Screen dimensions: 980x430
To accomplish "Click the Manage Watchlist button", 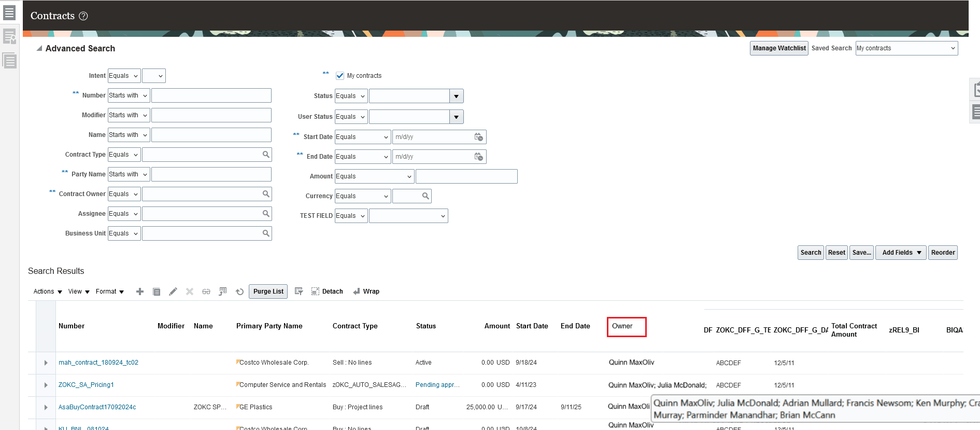I will [779, 48].
